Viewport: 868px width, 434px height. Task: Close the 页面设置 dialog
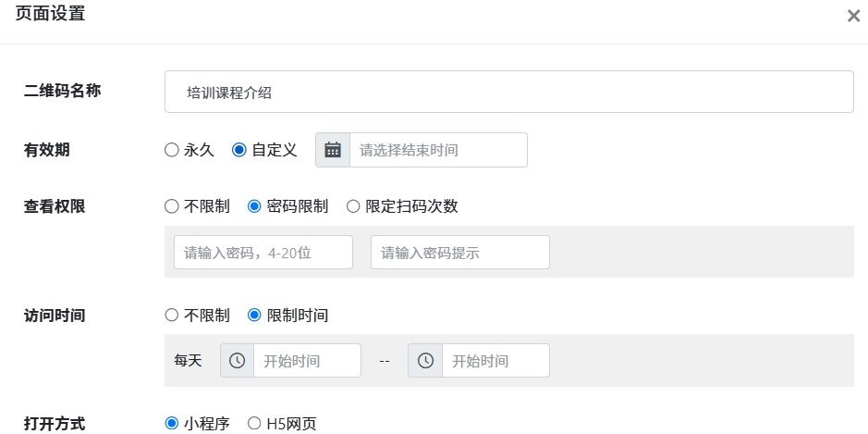click(x=853, y=16)
